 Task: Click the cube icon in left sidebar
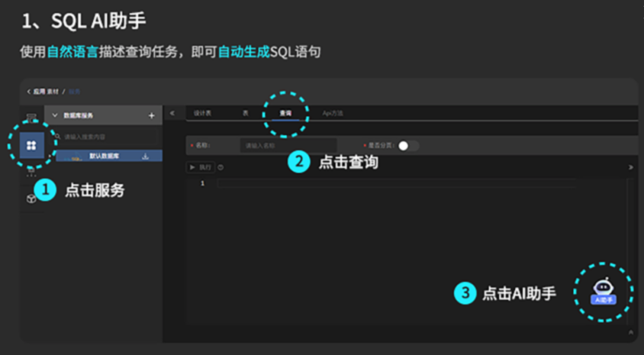(x=32, y=199)
